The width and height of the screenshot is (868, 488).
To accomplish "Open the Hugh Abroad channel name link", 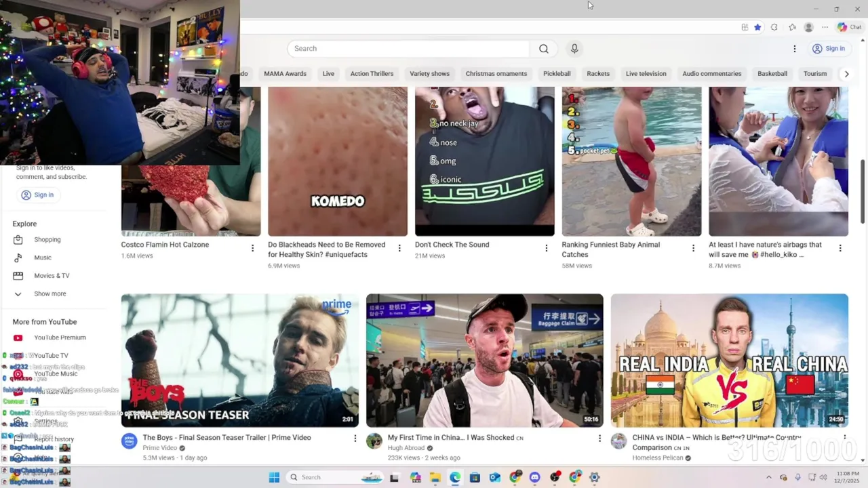I will tap(406, 448).
